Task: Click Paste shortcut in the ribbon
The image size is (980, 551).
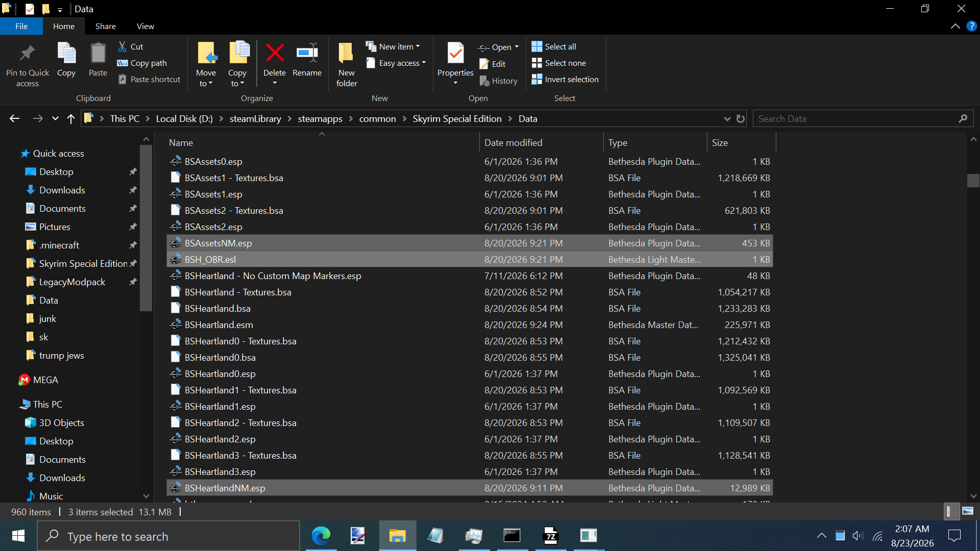Action: point(149,79)
